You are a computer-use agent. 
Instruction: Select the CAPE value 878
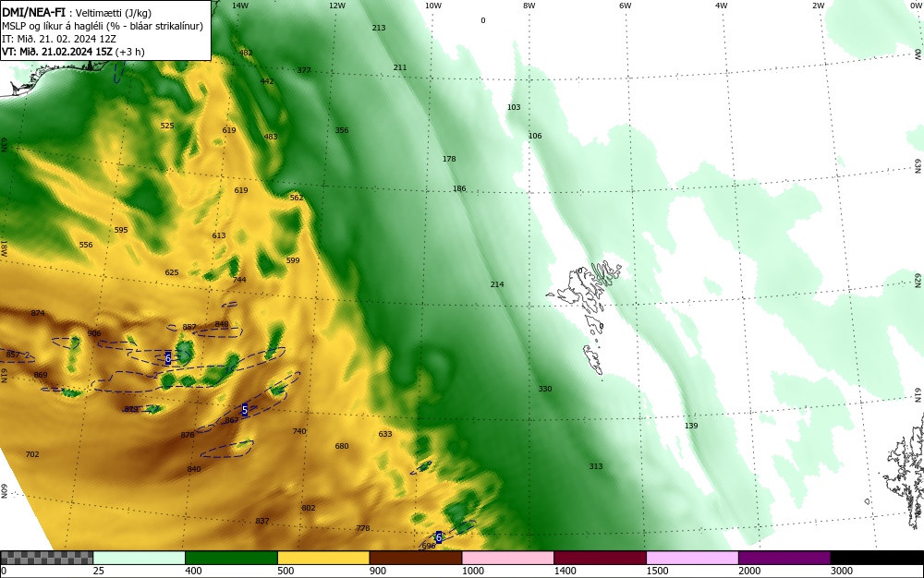[x=188, y=435]
